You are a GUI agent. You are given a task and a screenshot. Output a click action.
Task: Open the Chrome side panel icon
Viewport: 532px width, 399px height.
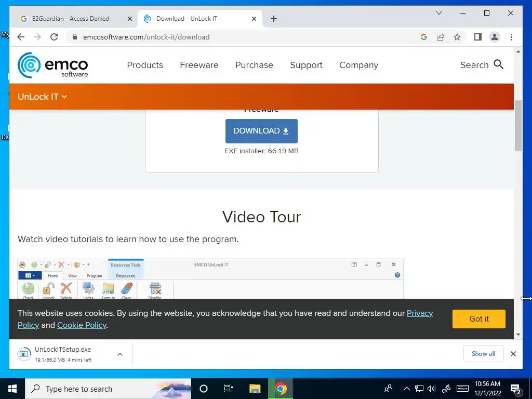pos(478,37)
